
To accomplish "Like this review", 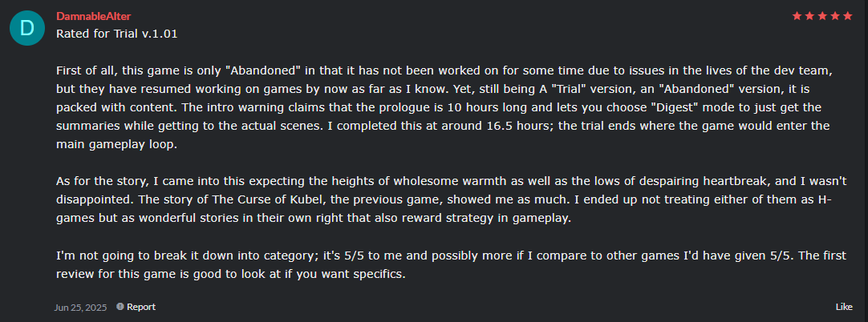I will click(x=844, y=307).
